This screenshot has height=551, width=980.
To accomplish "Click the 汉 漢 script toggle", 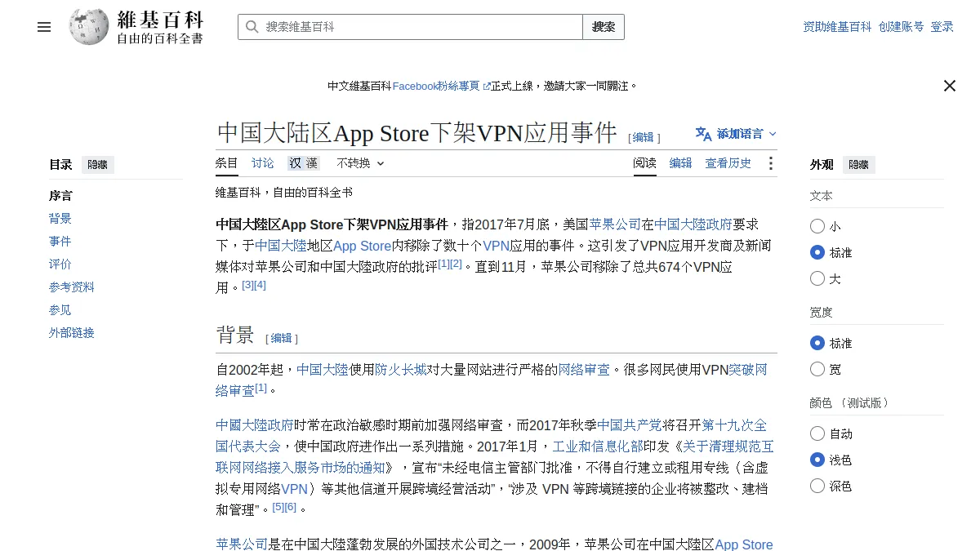I will coord(303,163).
